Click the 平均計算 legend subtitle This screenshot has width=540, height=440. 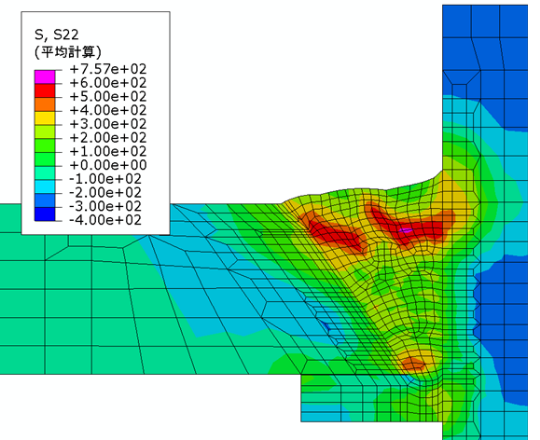pos(68,52)
